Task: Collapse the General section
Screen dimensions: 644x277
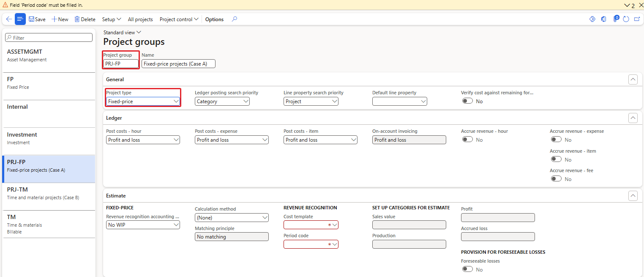Action: pyautogui.click(x=633, y=80)
